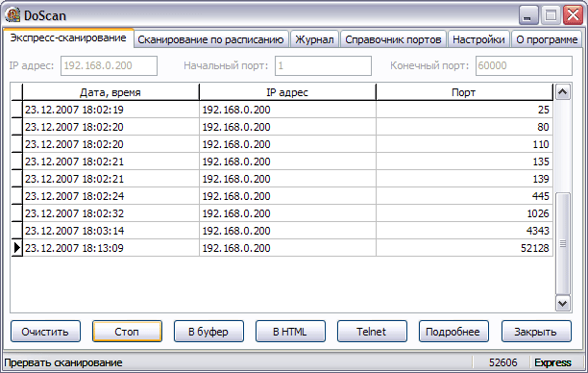This screenshot has height=373, width=588.
Task: Click the timestamp 23.12.2007 18:13:09
Action: pyautogui.click(x=74, y=248)
